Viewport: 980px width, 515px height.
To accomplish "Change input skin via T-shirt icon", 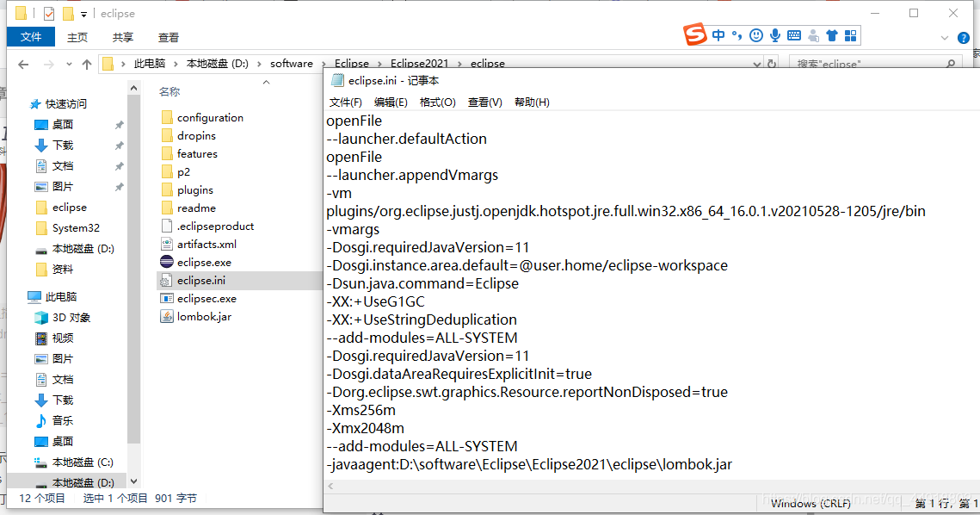I will click(831, 35).
